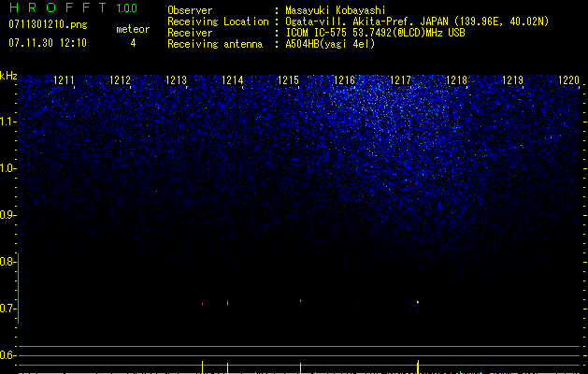588x374 pixels.
Task: Click the HROFFT program title
Action: 58,7
